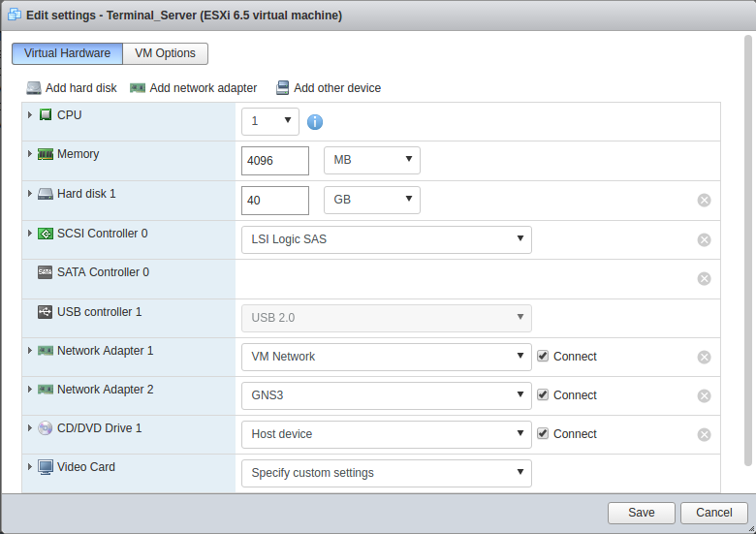Click the Cancel button
Screen dimensions: 756x534
pos(714,513)
